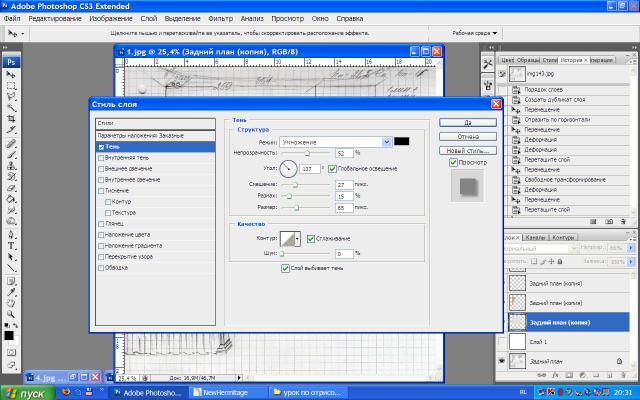The height and width of the screenshot is (400, 640).
Task: Enable the Внутренняя тень style checkbox
Action: 100,157
